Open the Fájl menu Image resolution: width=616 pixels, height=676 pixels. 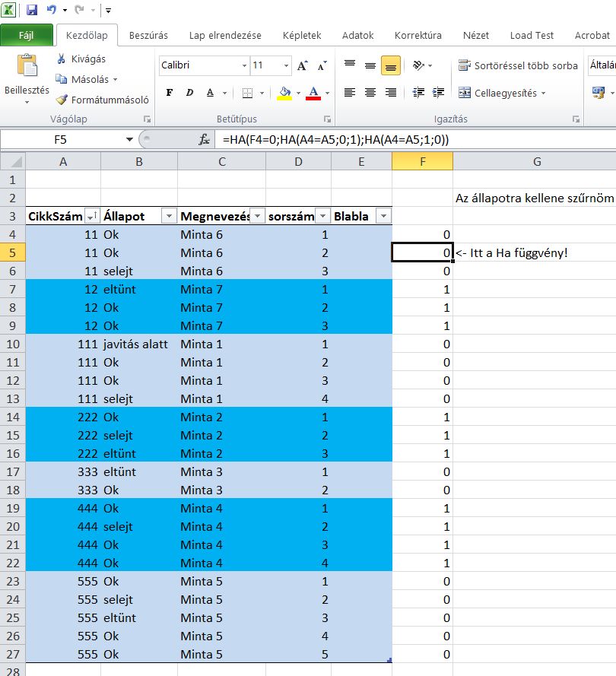click(27, 35)
